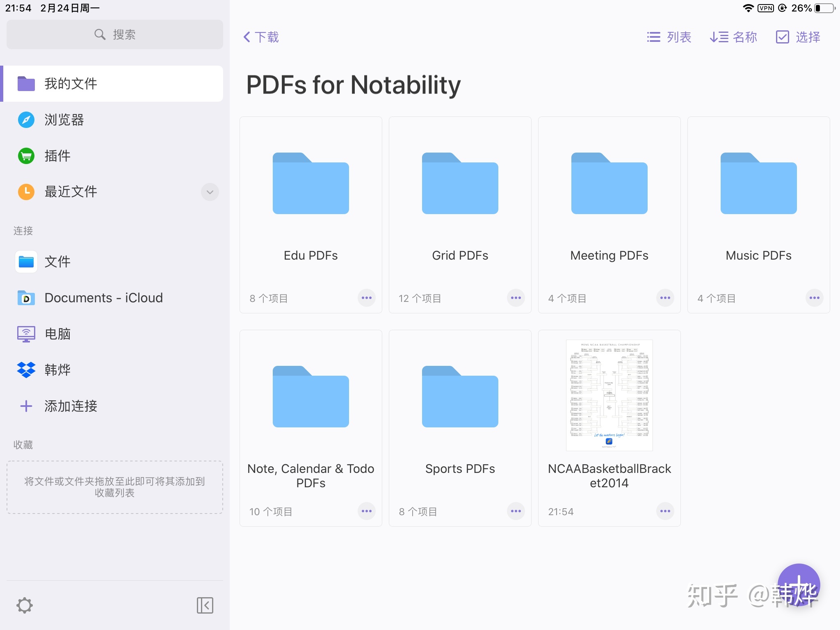Screen dimensions: 840x630
Task: Open the Meeting PDFs folder icon
Action: tap(609, 183)
